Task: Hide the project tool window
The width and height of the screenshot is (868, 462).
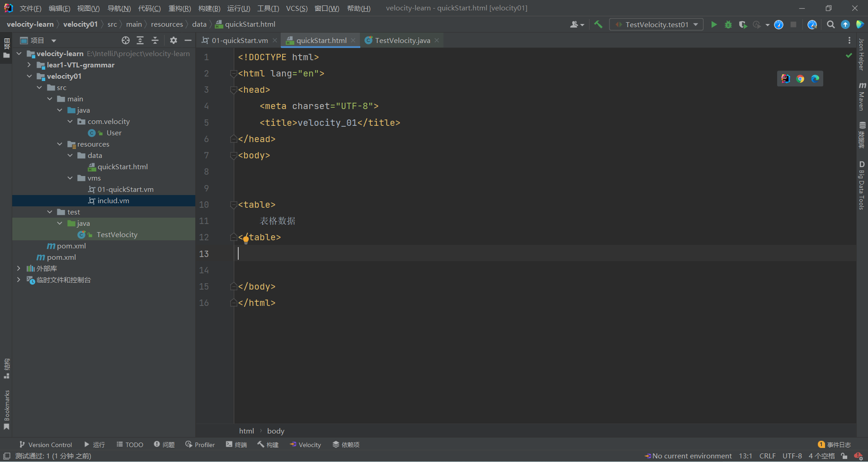Action: coord(188,40)
